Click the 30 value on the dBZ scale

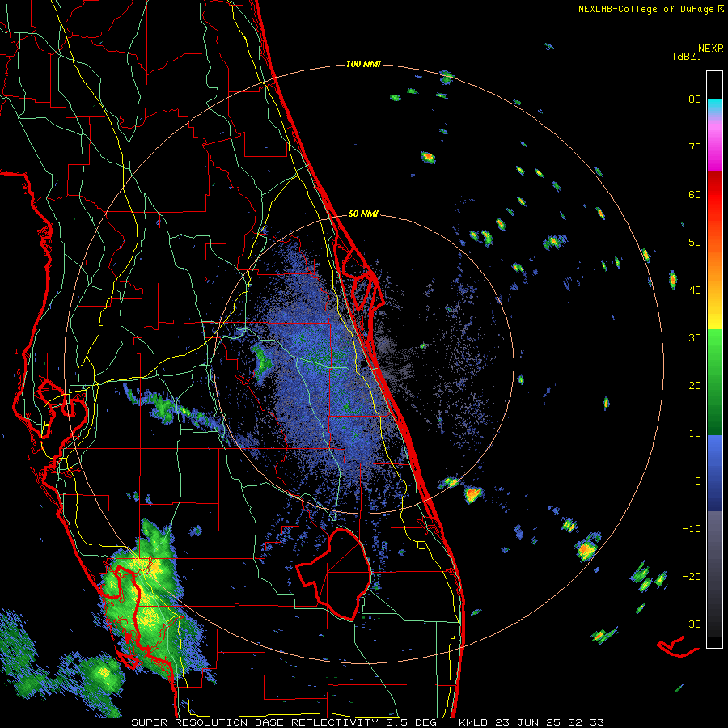pyautogui.click(x=695, y=337)
